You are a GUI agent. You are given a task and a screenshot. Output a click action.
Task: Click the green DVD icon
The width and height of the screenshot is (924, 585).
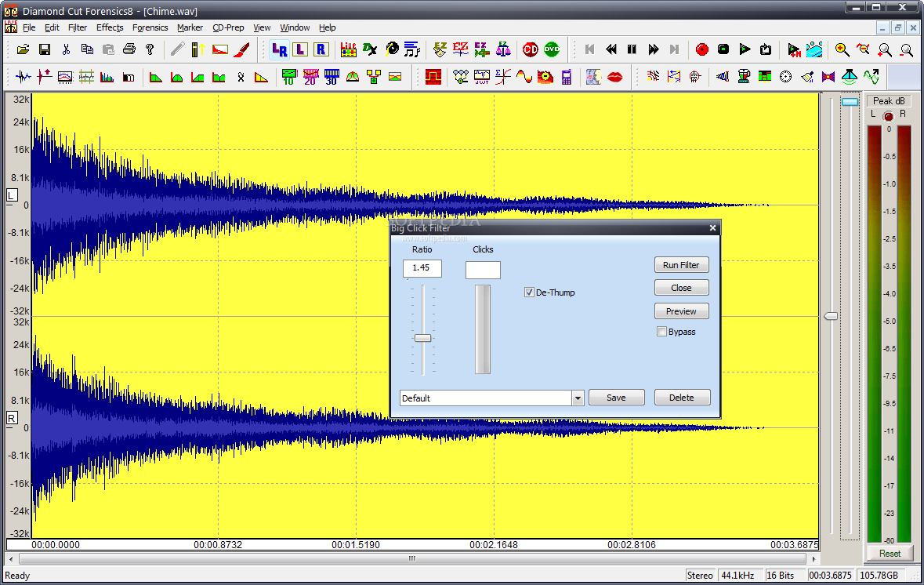(552, 49)
